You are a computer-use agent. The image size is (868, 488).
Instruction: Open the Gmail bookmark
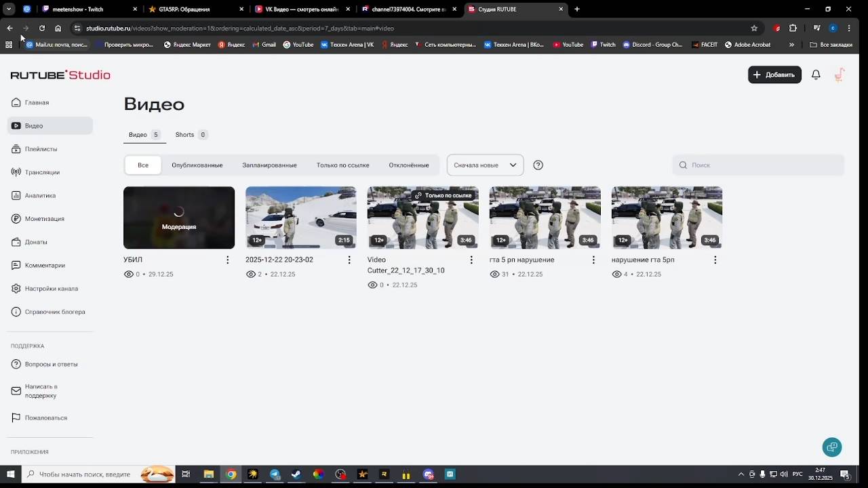pyautogui.click(x=264, y=45)
